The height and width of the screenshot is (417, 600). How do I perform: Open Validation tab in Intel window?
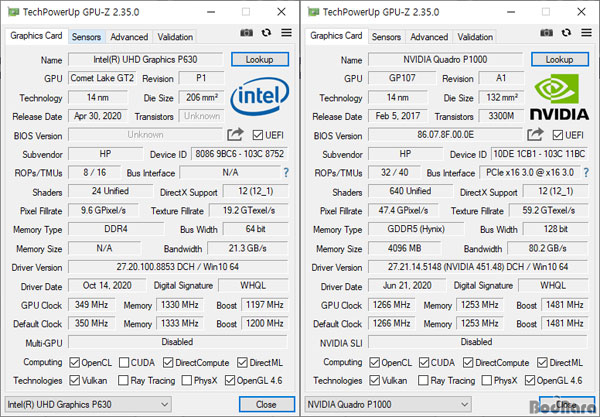pos(175,37)
